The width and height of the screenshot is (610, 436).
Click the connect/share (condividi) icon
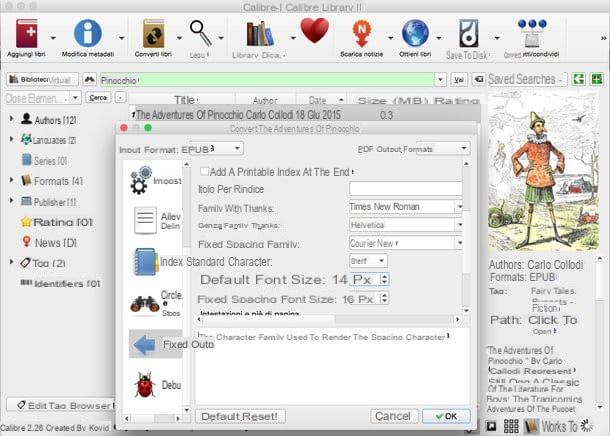pos(532,33)
